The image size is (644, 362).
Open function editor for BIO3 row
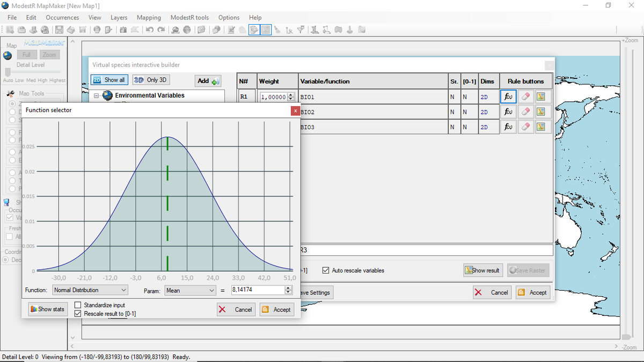click(508, 127)
